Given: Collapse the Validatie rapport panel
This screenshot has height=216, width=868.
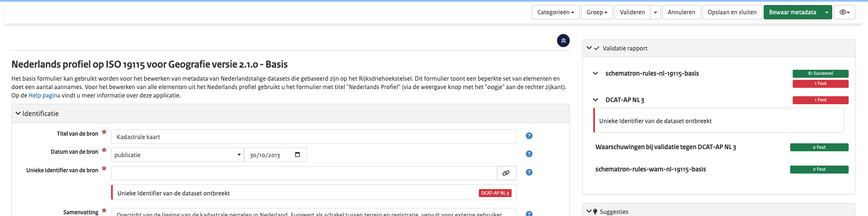Looking at the screenshot, I should pyautogui.click(x=589, y=48).
